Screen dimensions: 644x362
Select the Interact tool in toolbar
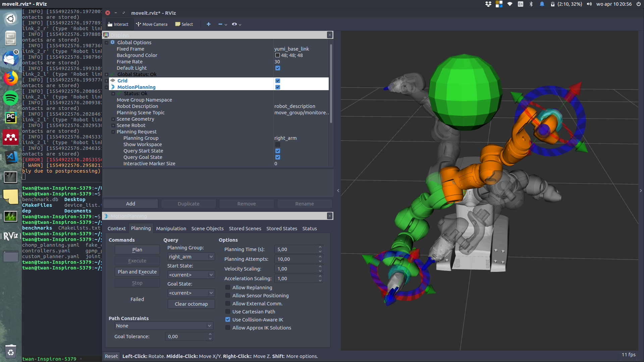coord(118,24)
